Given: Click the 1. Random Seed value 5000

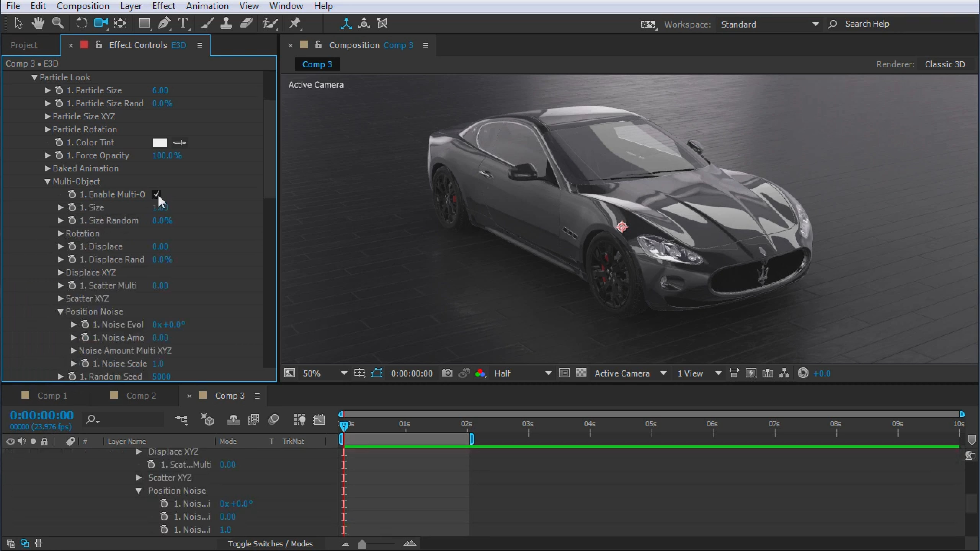Looking at the screenshot, I should pyautogui.click(x=161, y=377).
